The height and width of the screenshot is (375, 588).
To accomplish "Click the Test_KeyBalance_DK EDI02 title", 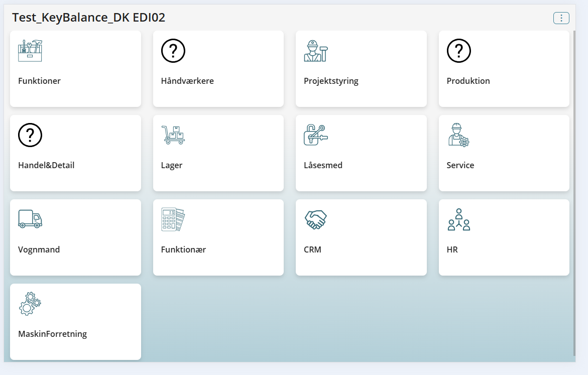I will pos(88,18).
